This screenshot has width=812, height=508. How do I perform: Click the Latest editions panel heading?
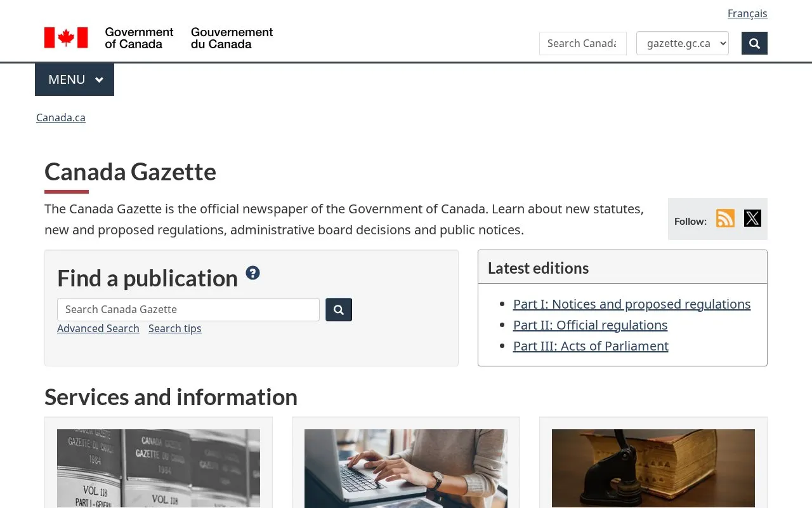(x=539, y=268)
